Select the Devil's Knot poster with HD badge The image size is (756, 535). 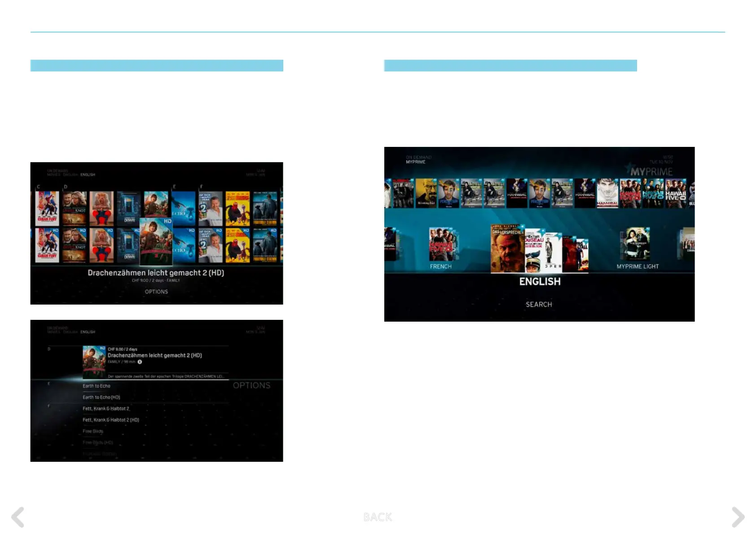75,245
